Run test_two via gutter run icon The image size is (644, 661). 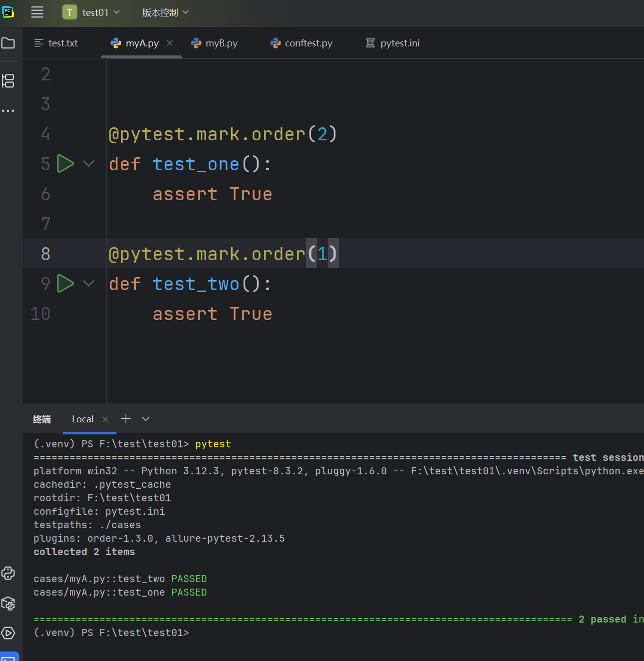pyautogui.click(x=65, y=284)
